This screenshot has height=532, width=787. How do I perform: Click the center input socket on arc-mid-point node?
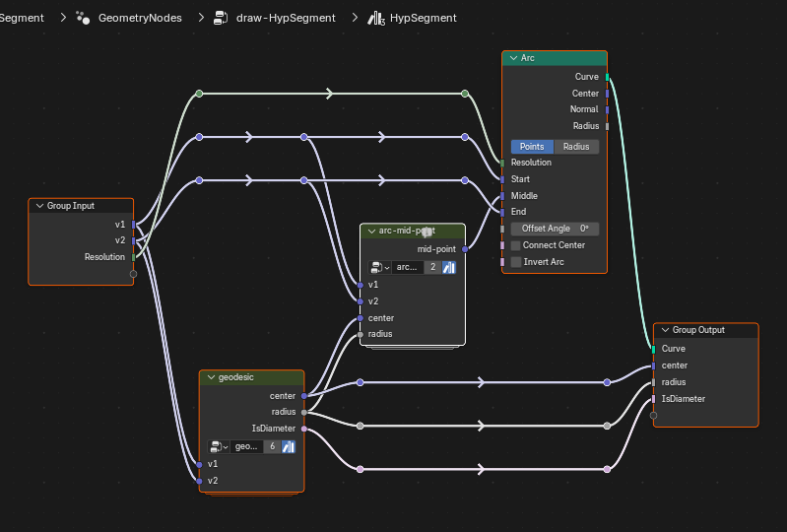point(361,318)
